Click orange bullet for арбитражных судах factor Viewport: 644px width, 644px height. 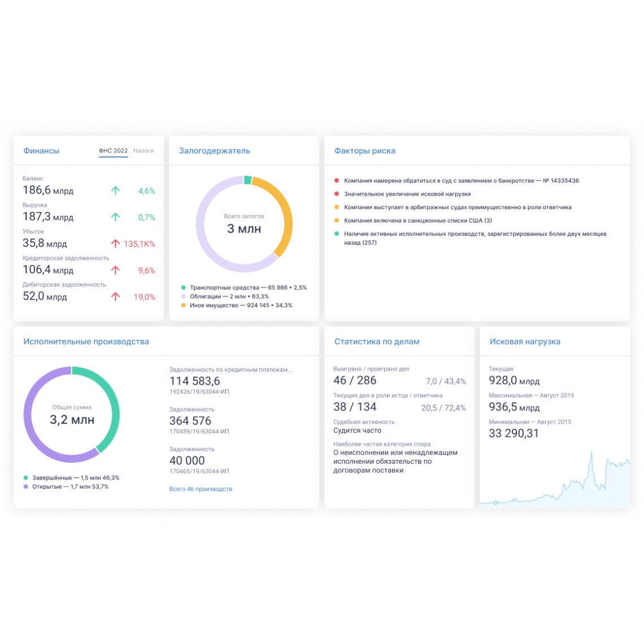(336, 207)
